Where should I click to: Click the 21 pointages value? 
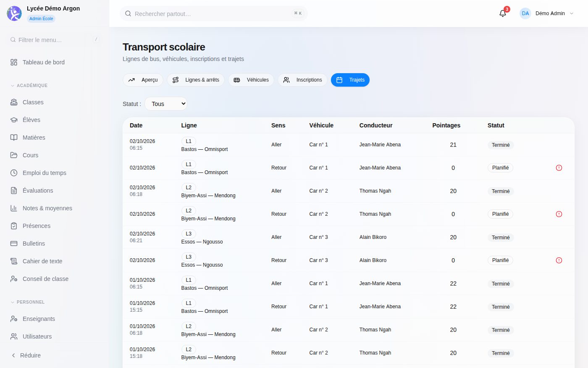453,145
